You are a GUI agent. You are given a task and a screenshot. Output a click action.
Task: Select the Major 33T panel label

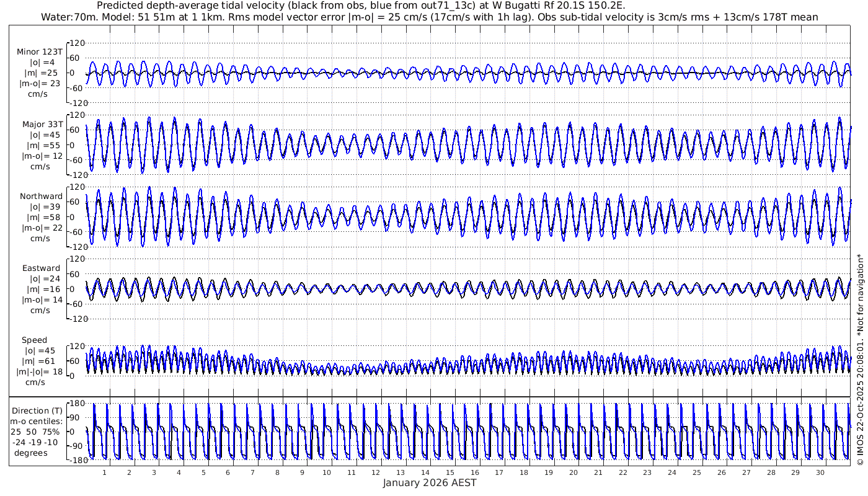(x=41, y=125)
